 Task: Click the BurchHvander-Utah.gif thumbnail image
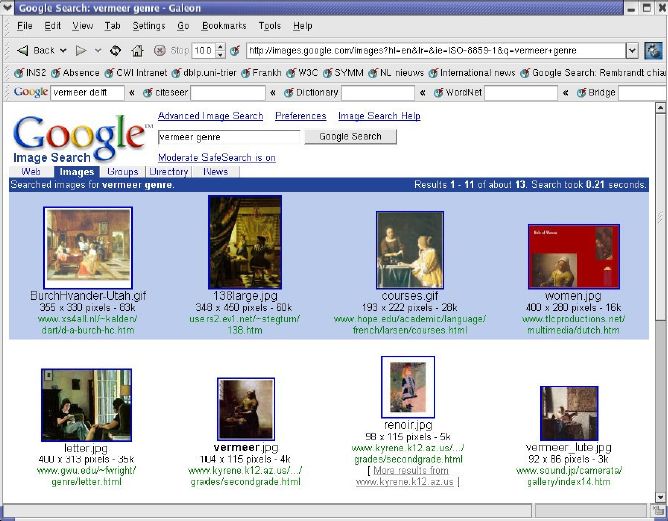pyautogui.click(x=74, y=247)
